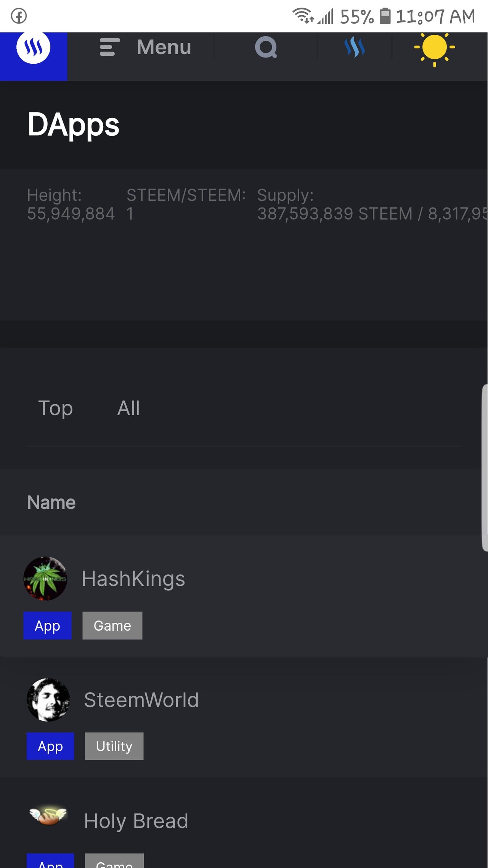This screenshot has width=488, height=868.
Task: Tap the Steem logo home icon
Action: click(x=34, y=48)
